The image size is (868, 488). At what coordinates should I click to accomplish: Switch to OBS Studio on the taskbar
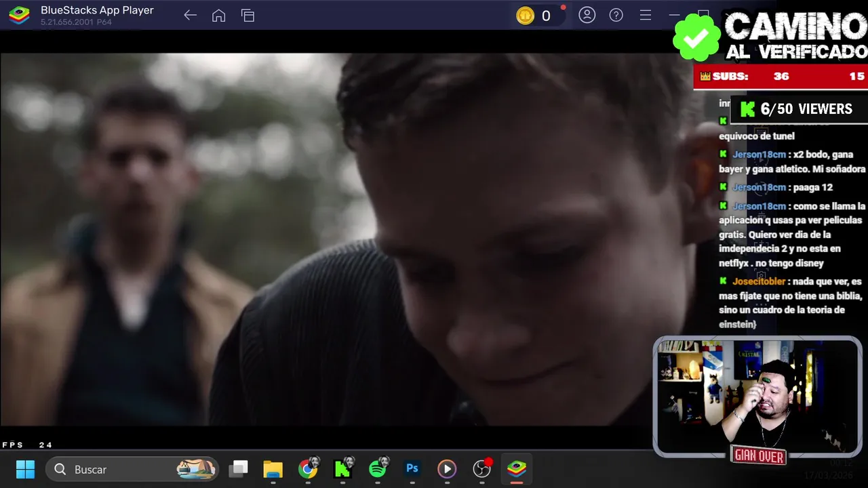click(x=481, y=469)
